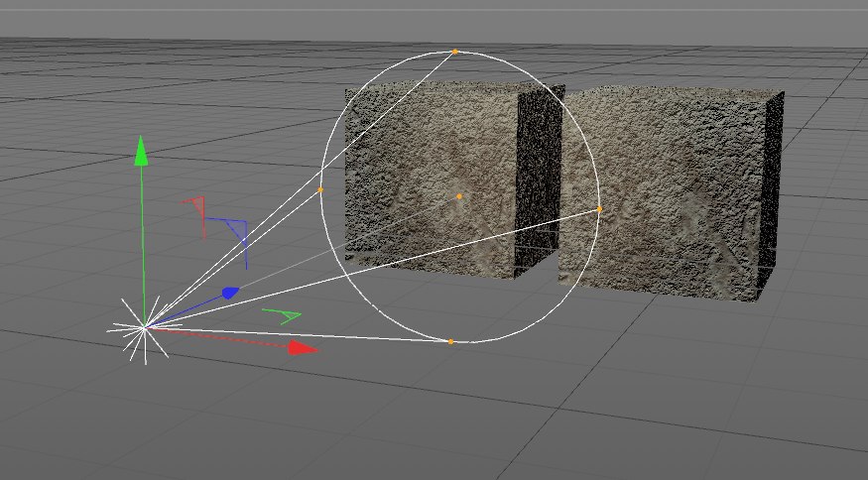Click the orange handle atop the light cone circle

455,52
